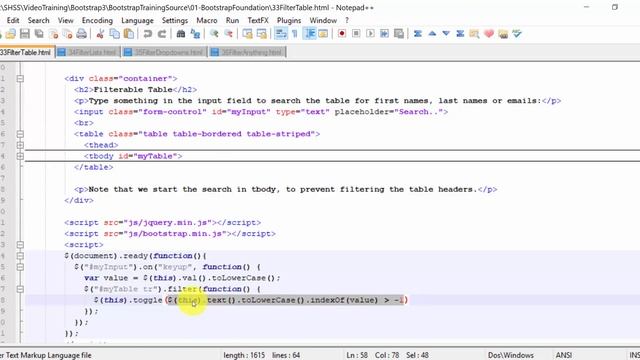Click the spell-check checkmark toolbar icon

[x=517, y=34]
